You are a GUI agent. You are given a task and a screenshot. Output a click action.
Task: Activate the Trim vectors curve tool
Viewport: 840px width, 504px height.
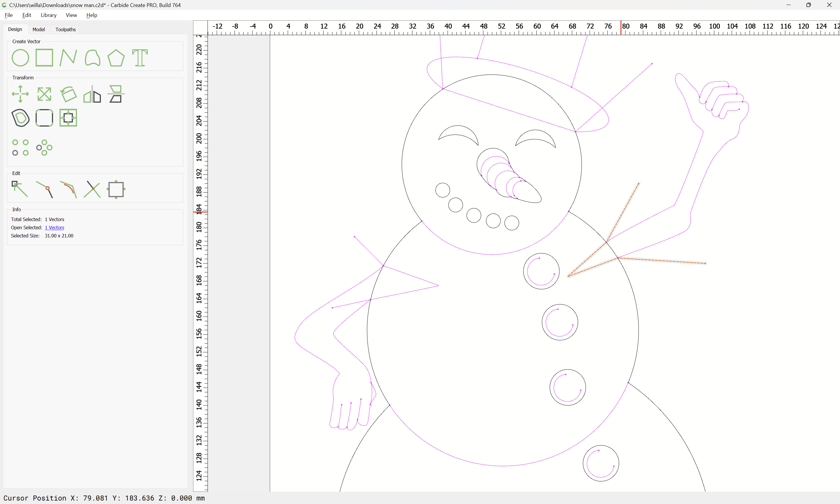[x=68, y=189]
